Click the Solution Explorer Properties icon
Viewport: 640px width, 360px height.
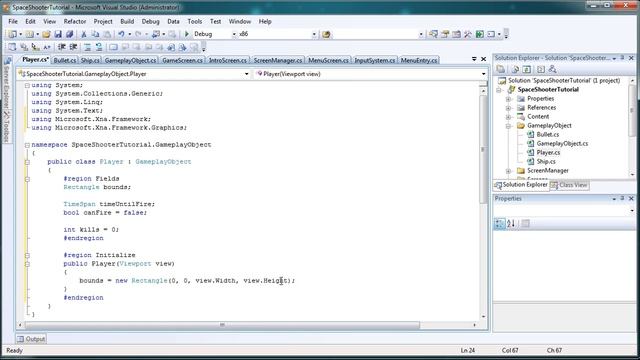tap(501, 69)
